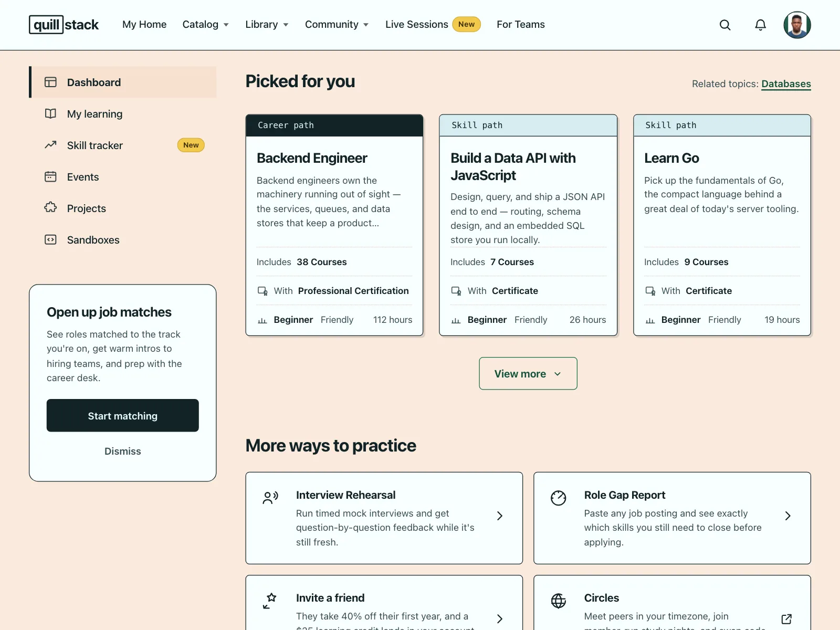Click the 'Open up job matches' heading

(109, 312)
